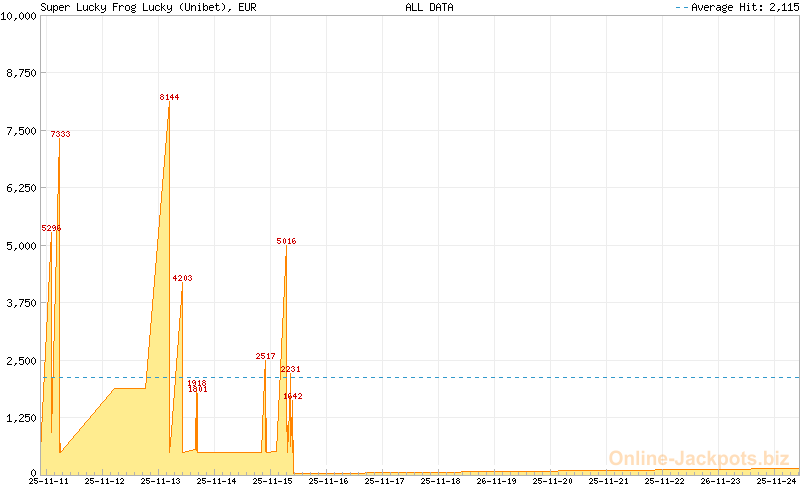Select the ALL DATA heading
Screen dimensions: 800x490
[429, 7]
